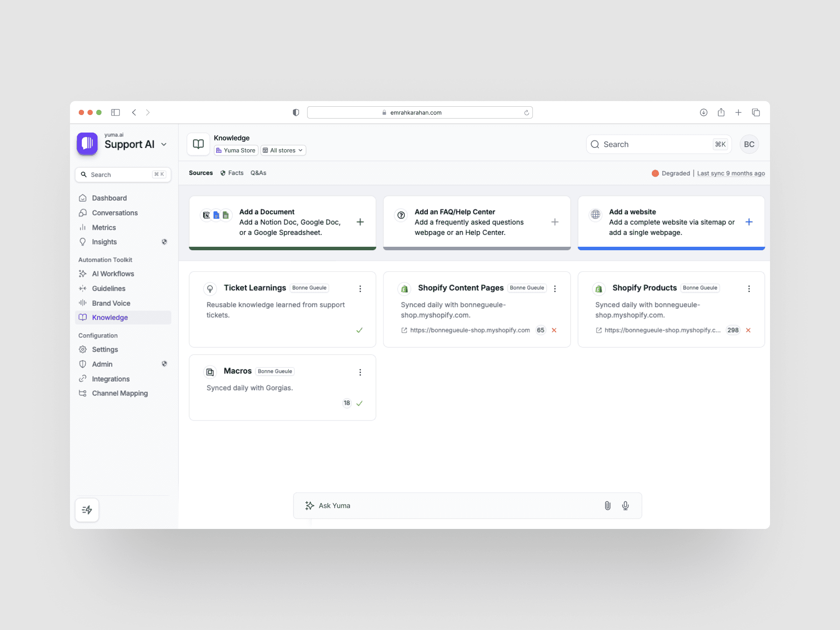Go to Brand Voice in the sidebar
Screen dimensions: 840x630
[x=111, y=303]
